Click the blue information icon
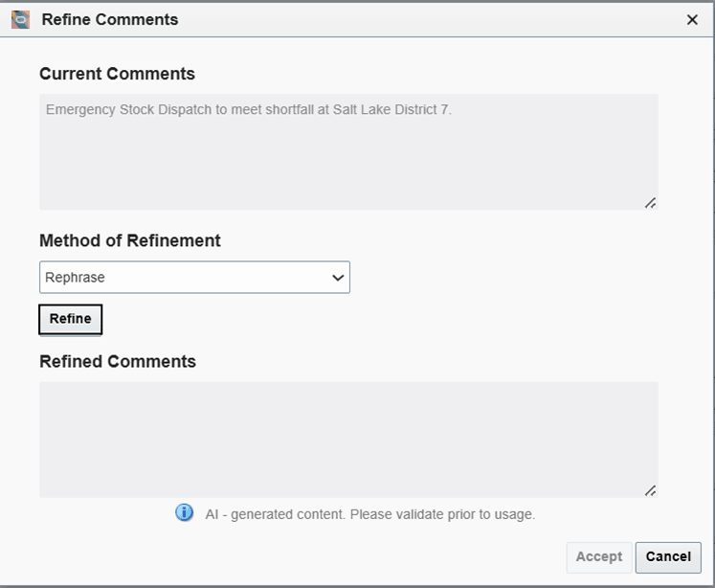Viewport: 715px width, 588px height. pyautogui.click(x=184, y=512)
